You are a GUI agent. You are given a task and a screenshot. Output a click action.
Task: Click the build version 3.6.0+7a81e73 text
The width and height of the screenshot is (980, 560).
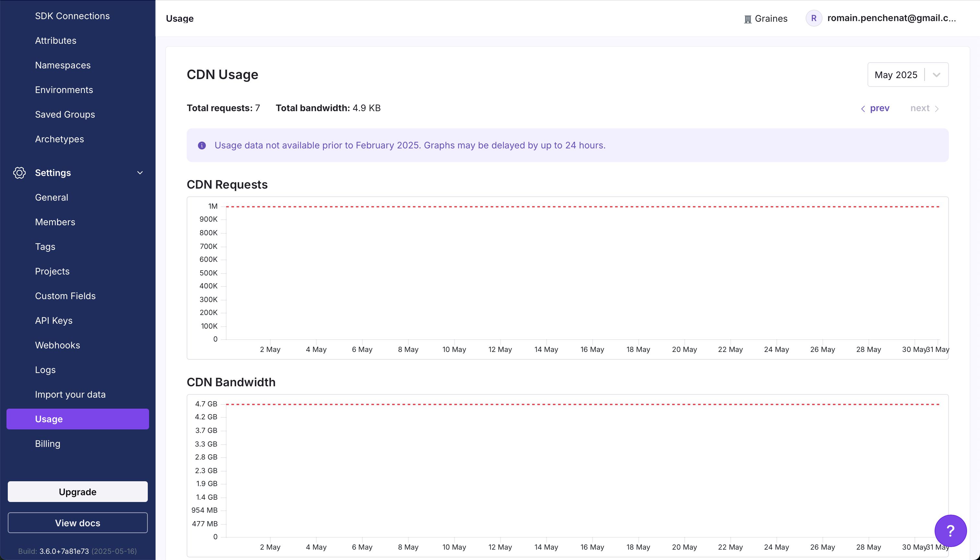(64, 551)
